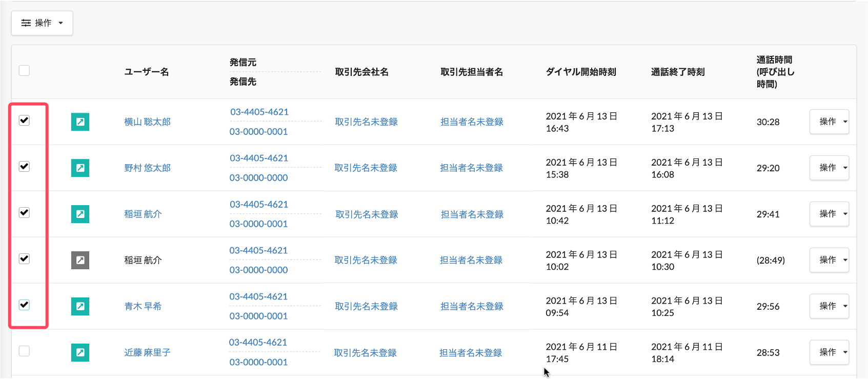Open the 操作 dropdown for the 29:56 call
The image size is (868, 379).
pyautogui.click(x=829, y=306)
